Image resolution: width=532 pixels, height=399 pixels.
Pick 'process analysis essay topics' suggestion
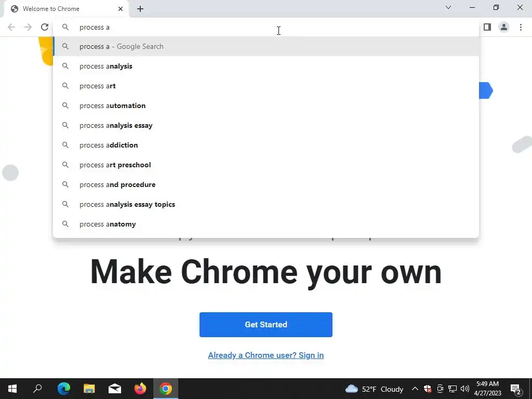(x=266, y=204)
